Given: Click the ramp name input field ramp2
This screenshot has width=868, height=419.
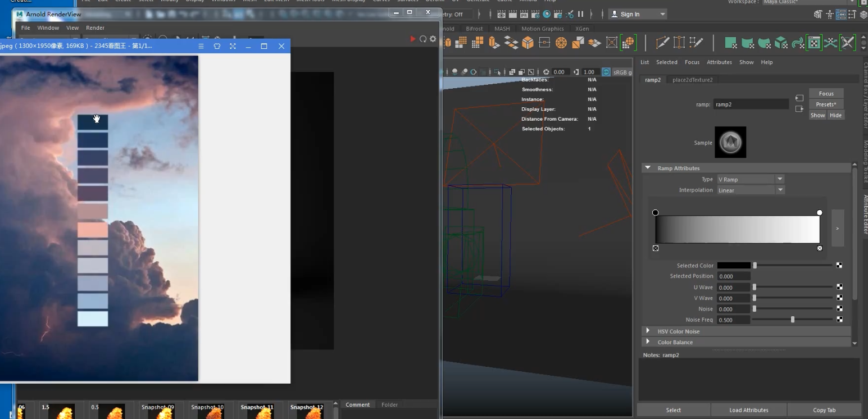Looking at the screenshot, I should point(751,104).
